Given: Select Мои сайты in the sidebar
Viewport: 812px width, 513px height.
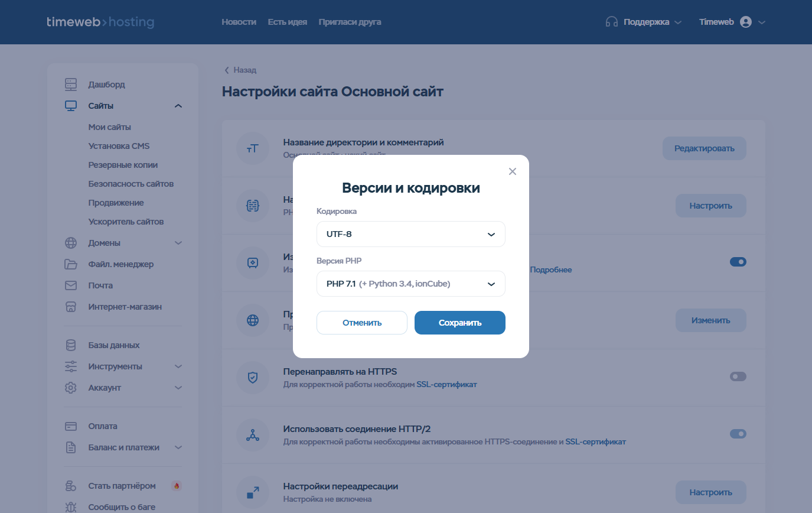Looking at the screenshot, I should [x=109, y=127].
